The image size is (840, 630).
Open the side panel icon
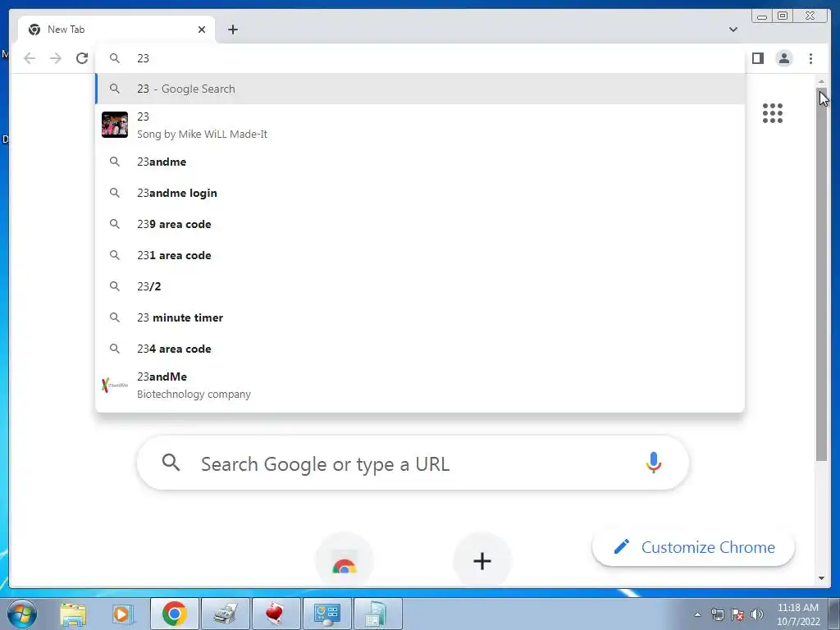point(757,58)
